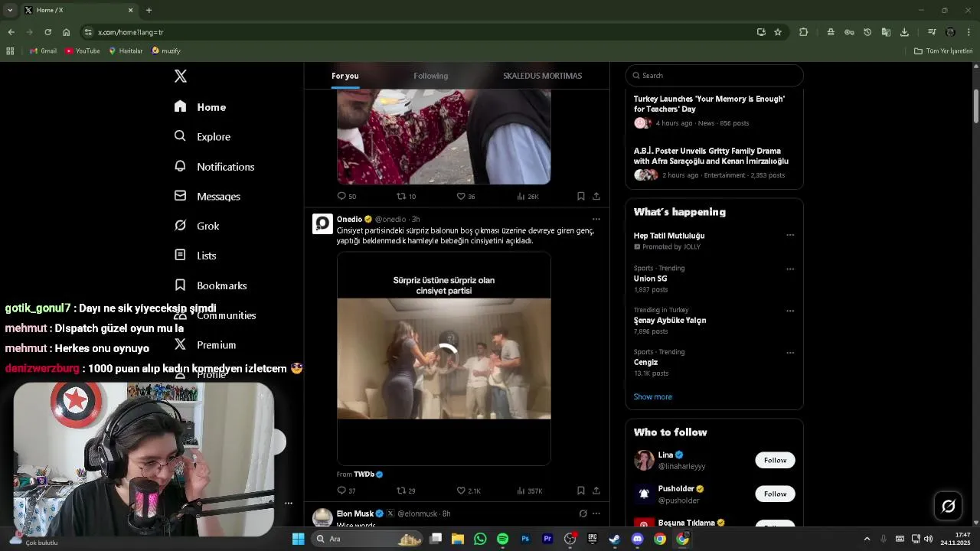
Task: Open browser extensions menu
Action: [803, 32]
